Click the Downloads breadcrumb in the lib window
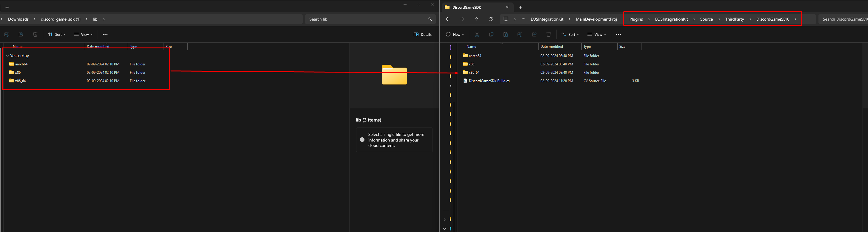 tap(18, 19)
